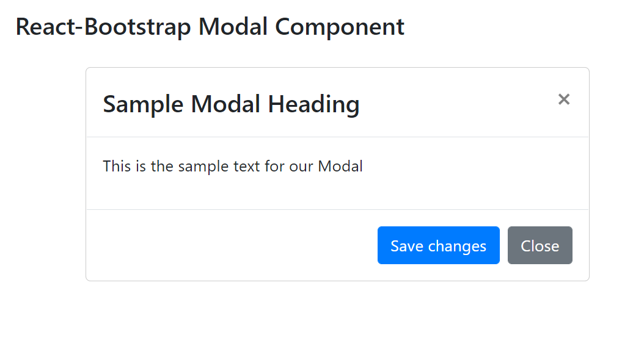Click the word "text" in the modal body
The height and width of the screenshot is (338, 644).
coord(246,166)
